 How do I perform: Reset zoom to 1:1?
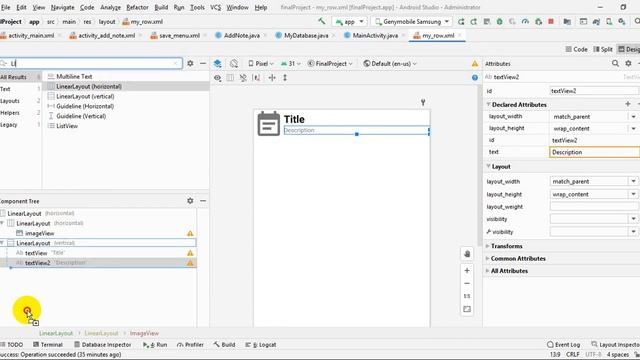click(x=467, y=296)
